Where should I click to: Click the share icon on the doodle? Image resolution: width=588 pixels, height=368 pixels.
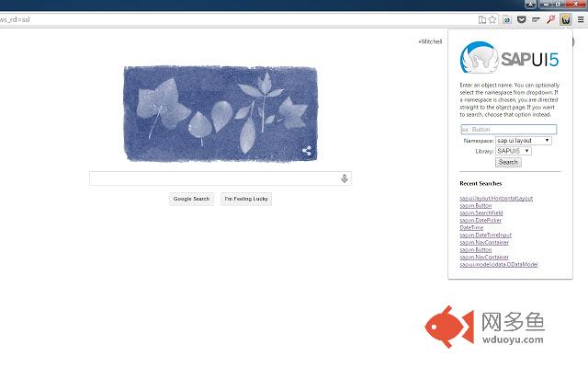[x=307, y=151]
